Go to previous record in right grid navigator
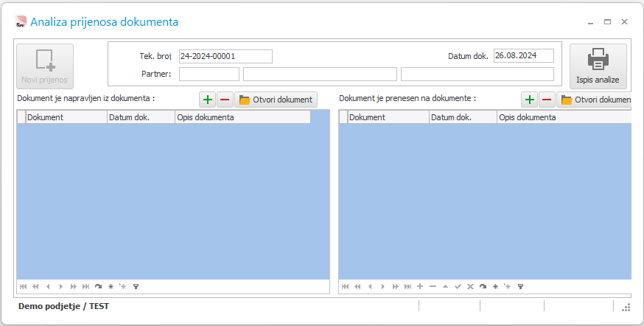Screen dimensions: 644x326 (x=370, y=286)
